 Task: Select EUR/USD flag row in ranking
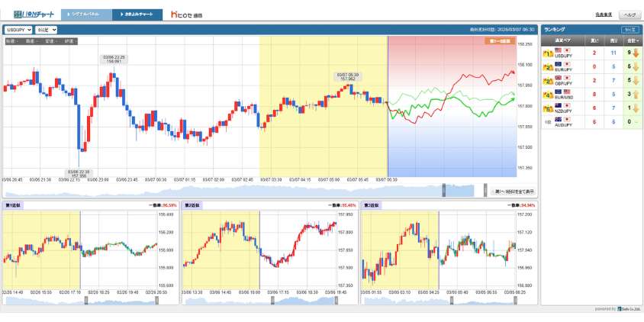(564, 94)
